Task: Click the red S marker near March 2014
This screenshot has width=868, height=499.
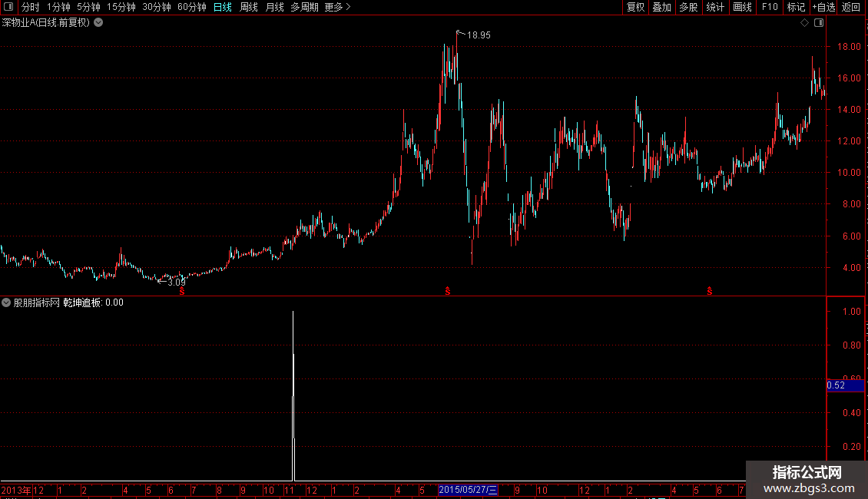Action: (182, 291)
